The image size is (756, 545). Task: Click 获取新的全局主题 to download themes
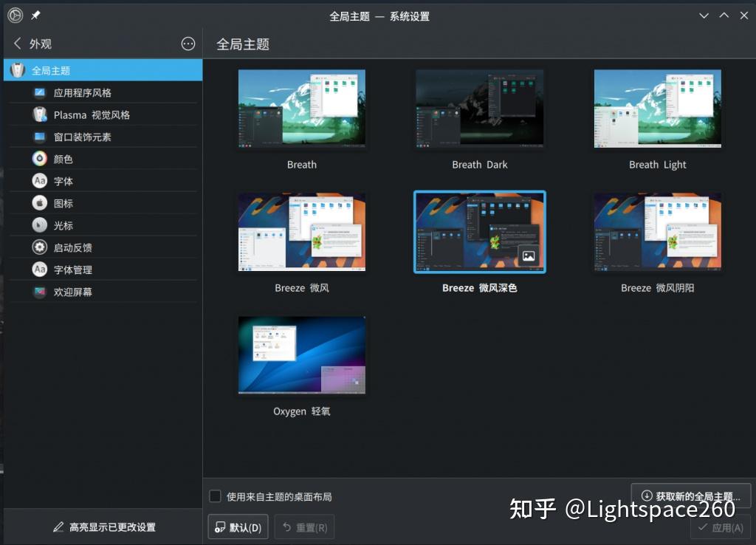[x=690, y=496]
